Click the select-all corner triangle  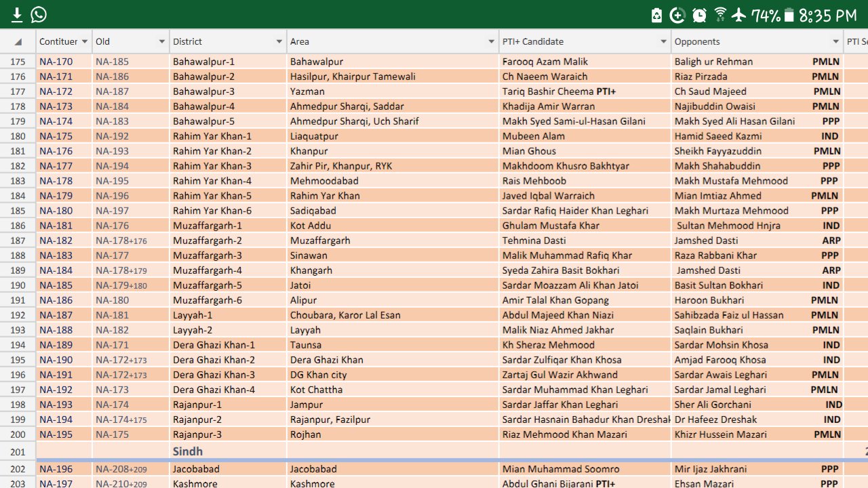point(18,42)
